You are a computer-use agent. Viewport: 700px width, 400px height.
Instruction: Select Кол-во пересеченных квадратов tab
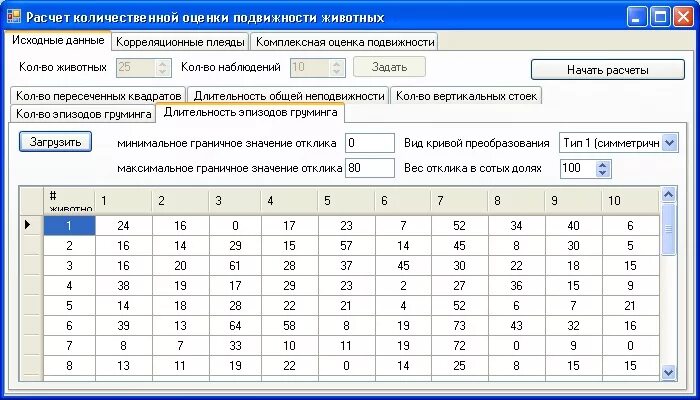tap(98, 96)
